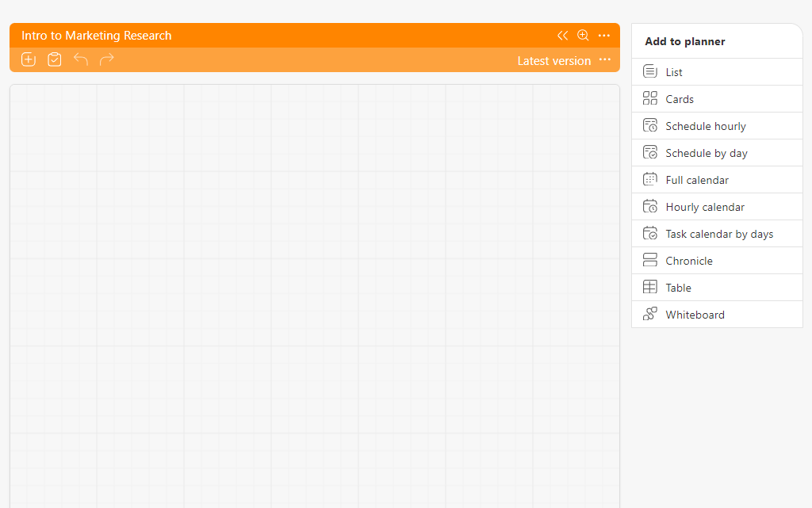Viewport: 812px width, 508px height.
Task: Click the Full calendar icon
Action: point(650,179)
